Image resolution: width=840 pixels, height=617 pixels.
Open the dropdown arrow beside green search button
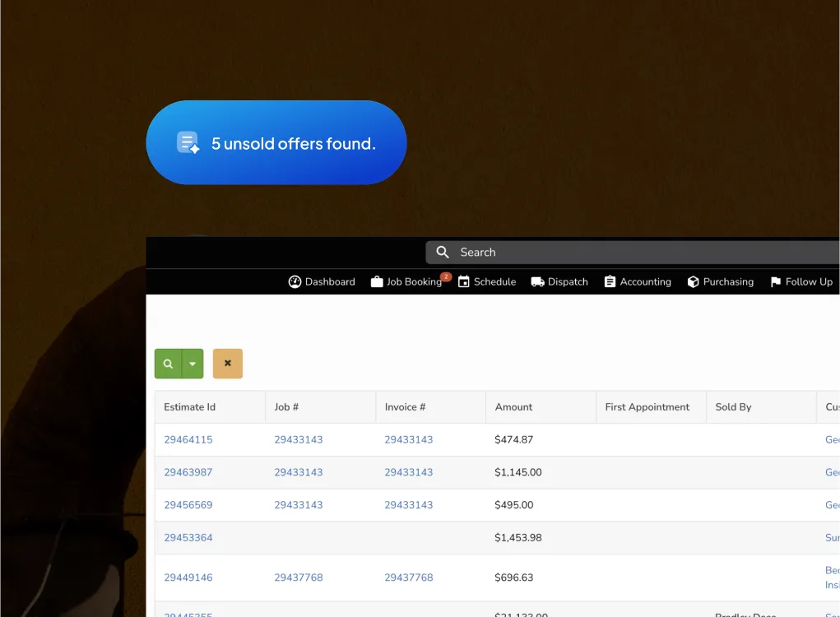pos(193,364)
